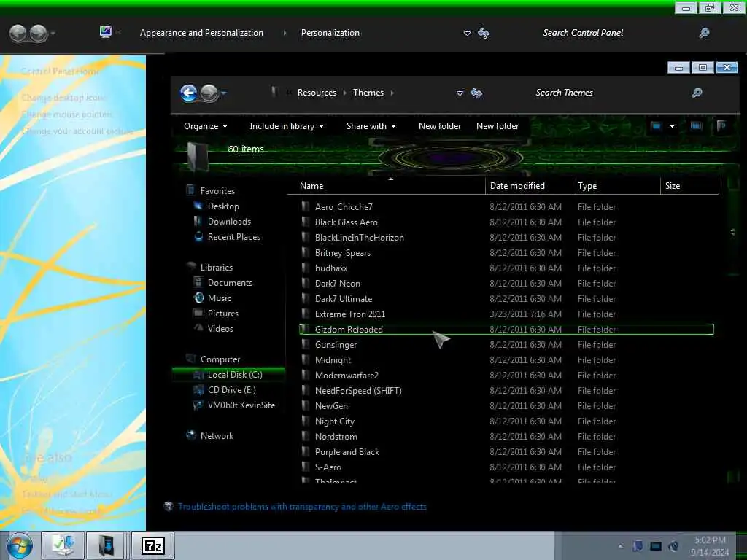The width and height of the screenshot is (747, 560).
Task: Select Downloads in Favorites
Action: point(229,222)
